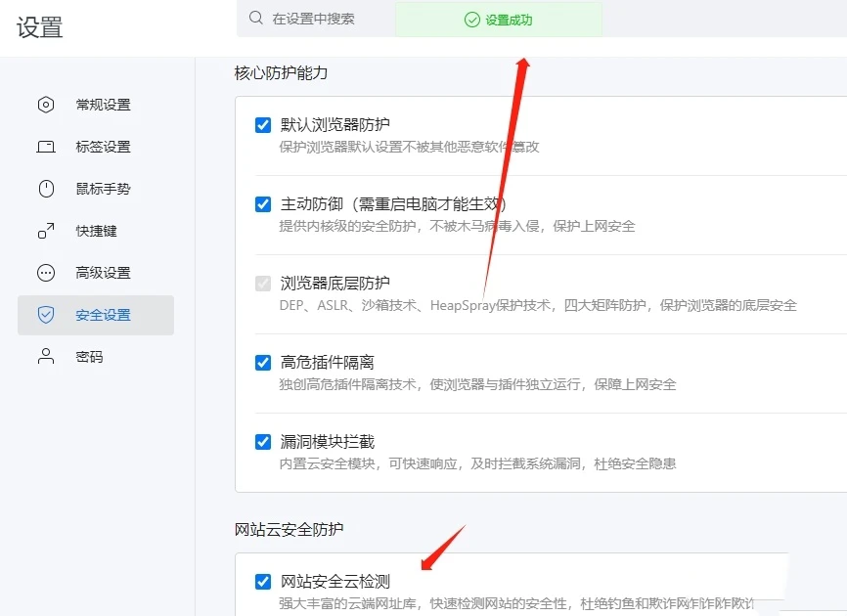Viewport: 847px width, 616px height.
Task: Click the 密码 person icon
Action: click(46, 356)
